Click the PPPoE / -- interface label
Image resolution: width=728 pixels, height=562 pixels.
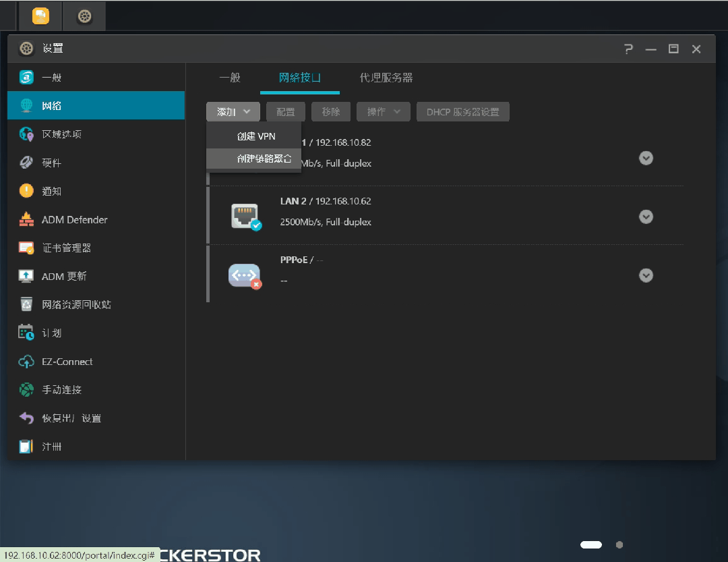(x=302, y=260)
